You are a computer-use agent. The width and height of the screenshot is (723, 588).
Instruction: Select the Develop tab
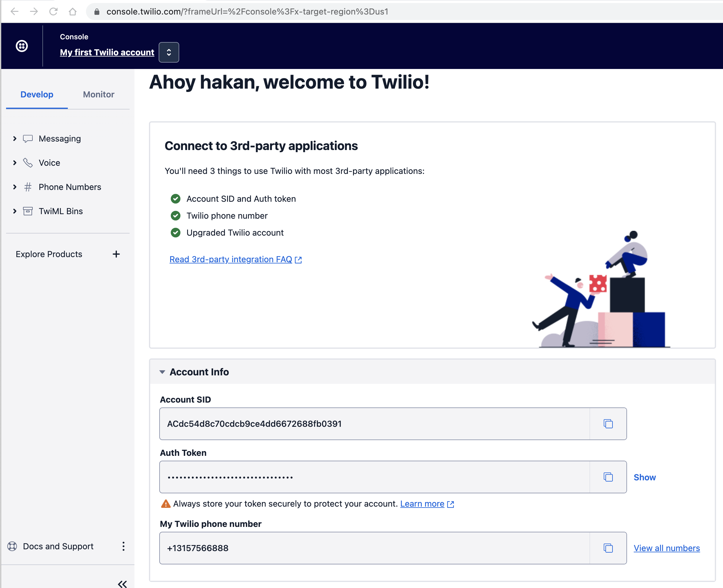[37, 94]
